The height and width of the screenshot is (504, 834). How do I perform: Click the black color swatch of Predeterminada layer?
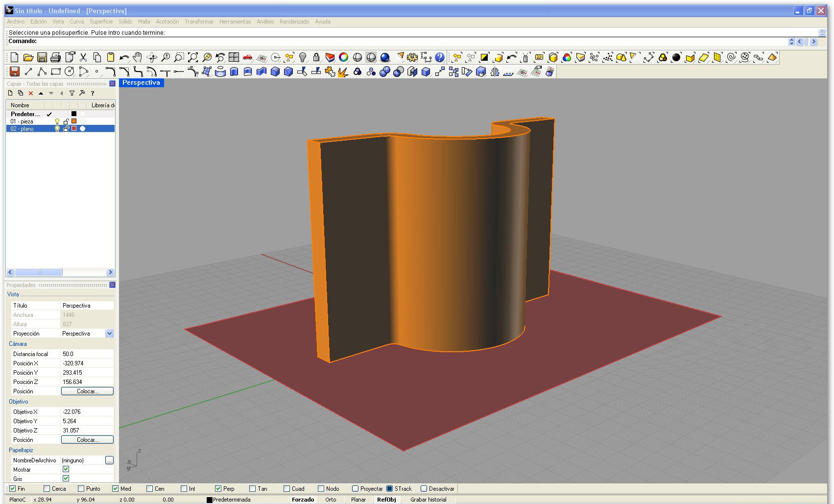click(74, 114)
